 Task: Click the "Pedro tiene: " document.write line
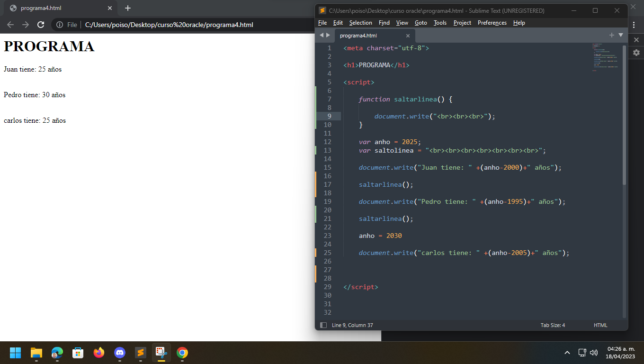[462, 201]
